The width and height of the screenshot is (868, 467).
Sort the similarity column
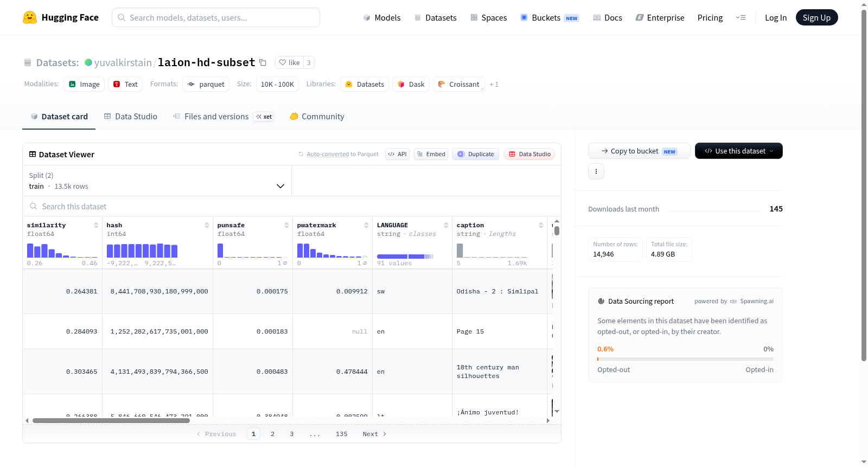click(96, 225)
